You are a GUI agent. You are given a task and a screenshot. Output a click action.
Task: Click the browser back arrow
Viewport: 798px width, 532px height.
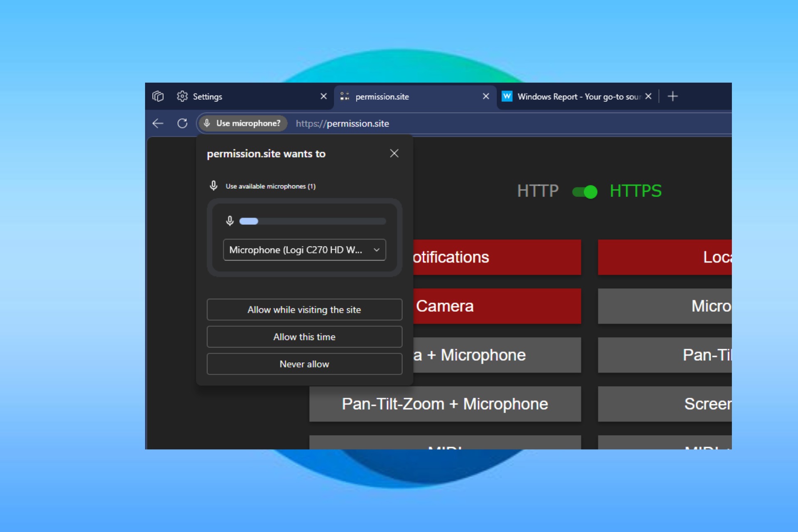pos(158,123)
